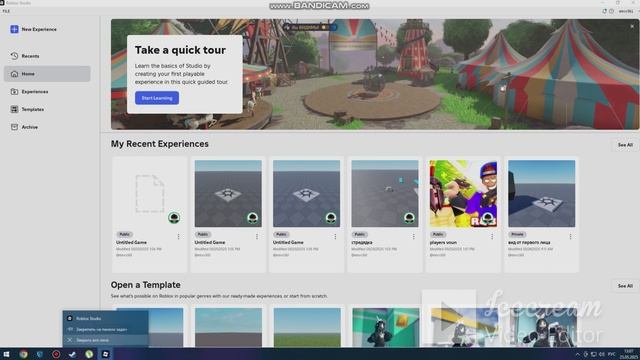Screen dimensions: 640x360
Task: Click See All for My Recent Experiences
Action: tap(625, 145)
